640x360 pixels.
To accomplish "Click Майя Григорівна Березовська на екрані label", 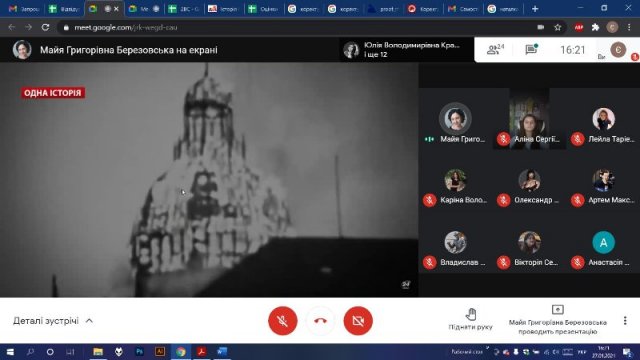I will [x=129, y=50].
